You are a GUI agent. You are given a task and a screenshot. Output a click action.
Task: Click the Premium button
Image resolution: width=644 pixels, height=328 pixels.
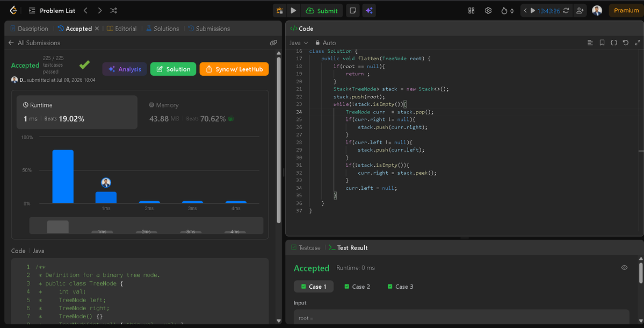[626, 11]
